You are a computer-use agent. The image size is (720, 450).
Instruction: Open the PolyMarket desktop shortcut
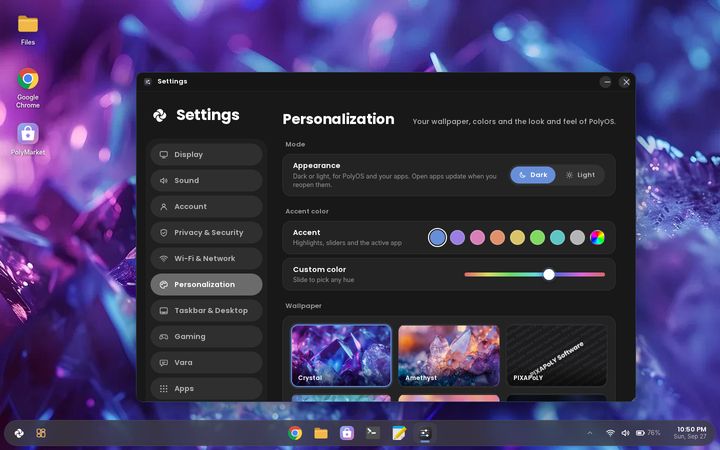[x=28, y=139]
